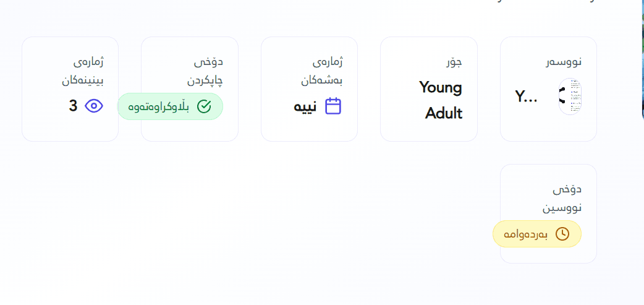The width and height of the screenshot is (644, 305).
Task: Click the بەردەوامە ongoing badge text
Action: point(526,234)
